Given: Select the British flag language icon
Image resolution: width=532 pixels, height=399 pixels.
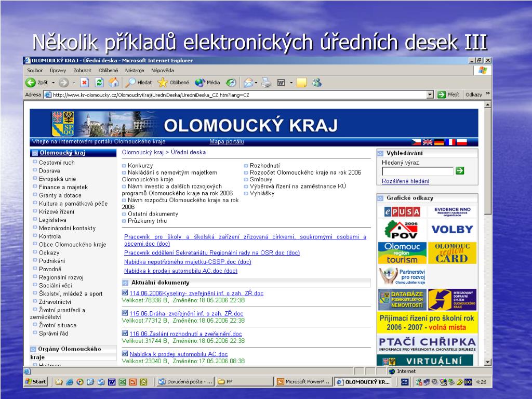Looking at the screenshot, I should (x=428, y=142).
